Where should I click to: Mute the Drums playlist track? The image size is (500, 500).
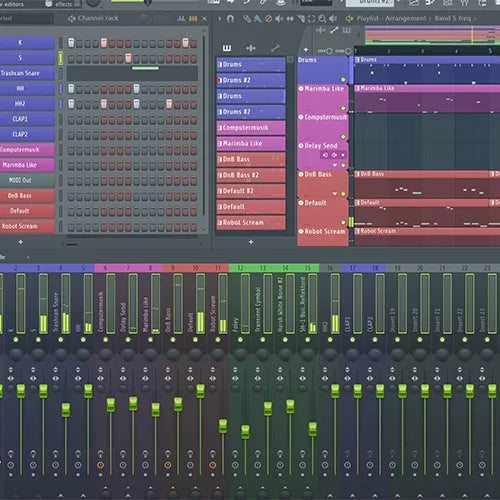pyautogui.click(x=343, y=79)
